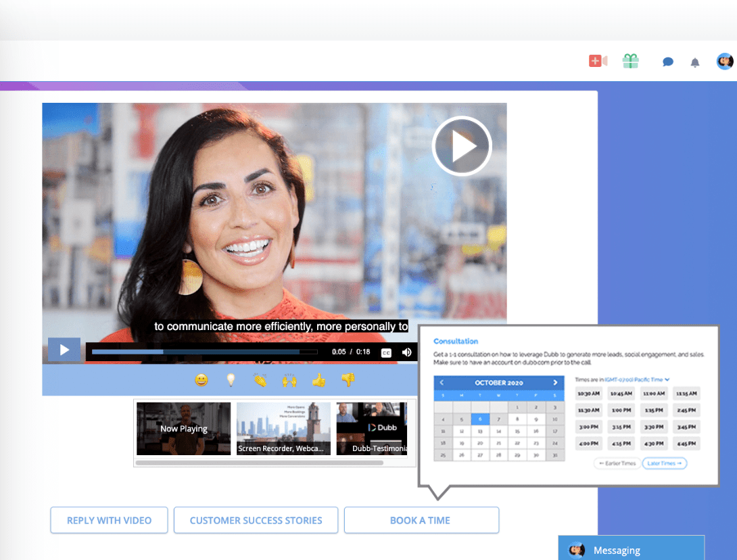Open the Pacific Time timezone dropdown

[x=637, y=379]
